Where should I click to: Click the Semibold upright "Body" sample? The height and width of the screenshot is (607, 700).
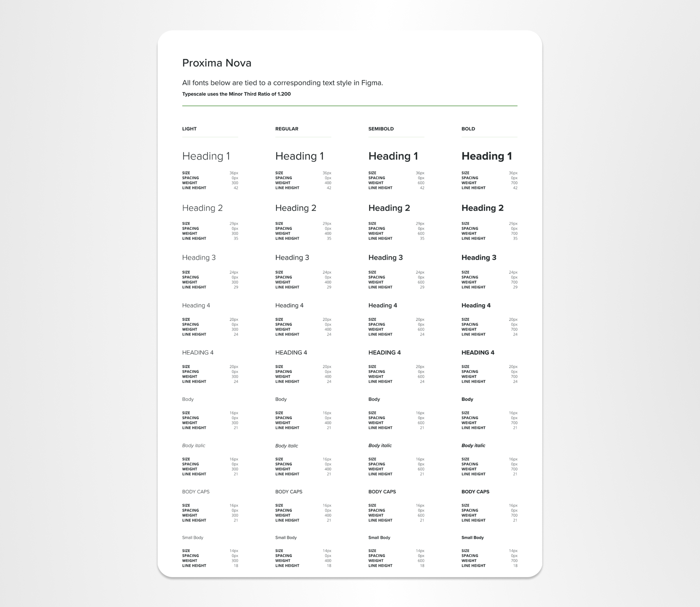tap(374, 399)
